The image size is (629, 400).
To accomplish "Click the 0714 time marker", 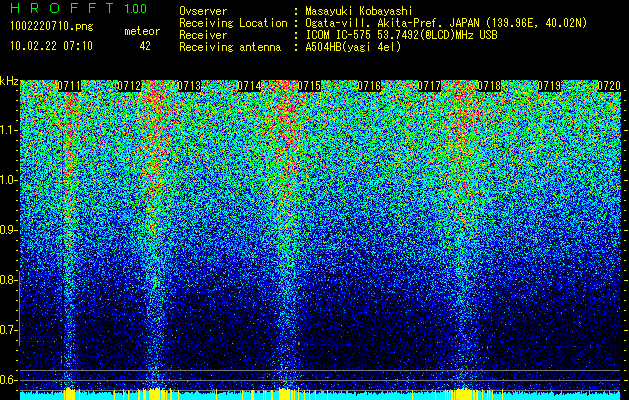I will (x=249, y=86).
